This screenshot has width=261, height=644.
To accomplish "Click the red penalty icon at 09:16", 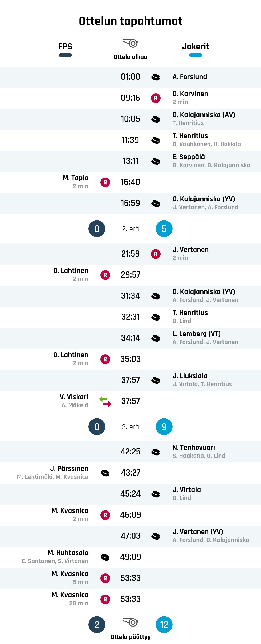I will (x=156, y=98).
